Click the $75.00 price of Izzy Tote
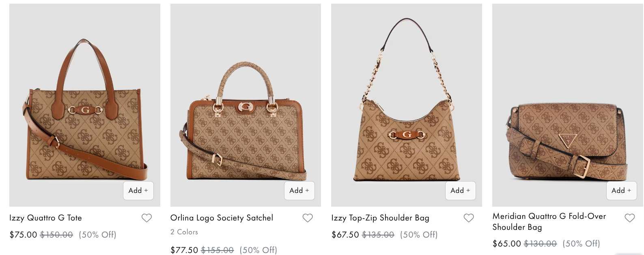Screen dimensions: 644x255 [x=23, y=235]
